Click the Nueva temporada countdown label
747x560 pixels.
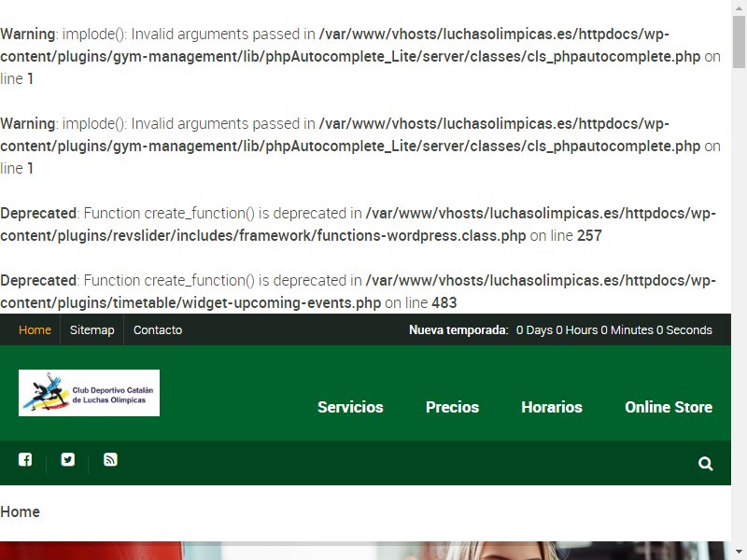coord(458,330)
